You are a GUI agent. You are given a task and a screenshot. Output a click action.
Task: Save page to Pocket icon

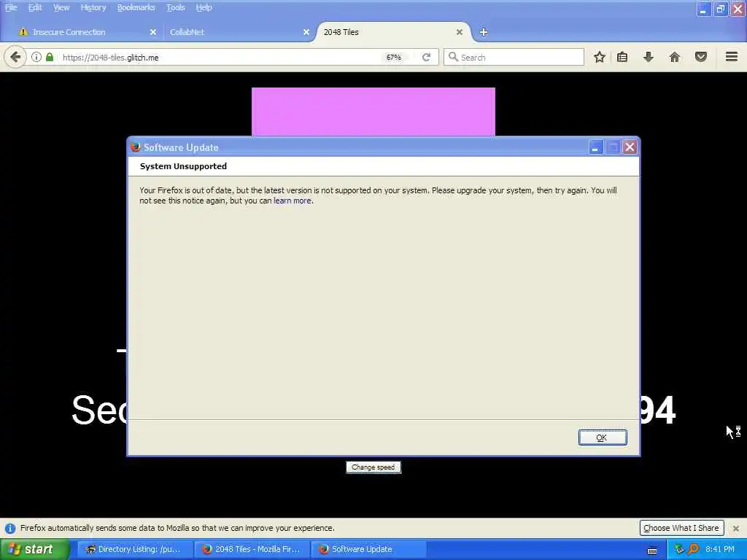click(701, 57)
